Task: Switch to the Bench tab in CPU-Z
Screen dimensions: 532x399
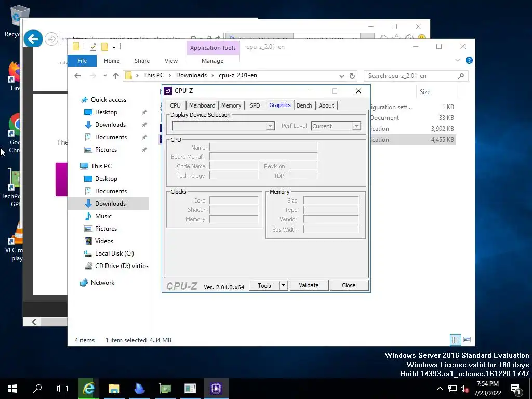Action: [x=304, y=105]
